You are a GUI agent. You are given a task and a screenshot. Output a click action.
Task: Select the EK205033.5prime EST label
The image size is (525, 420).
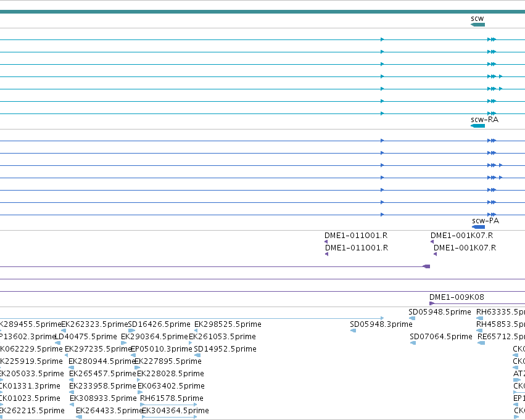[31, 374]
